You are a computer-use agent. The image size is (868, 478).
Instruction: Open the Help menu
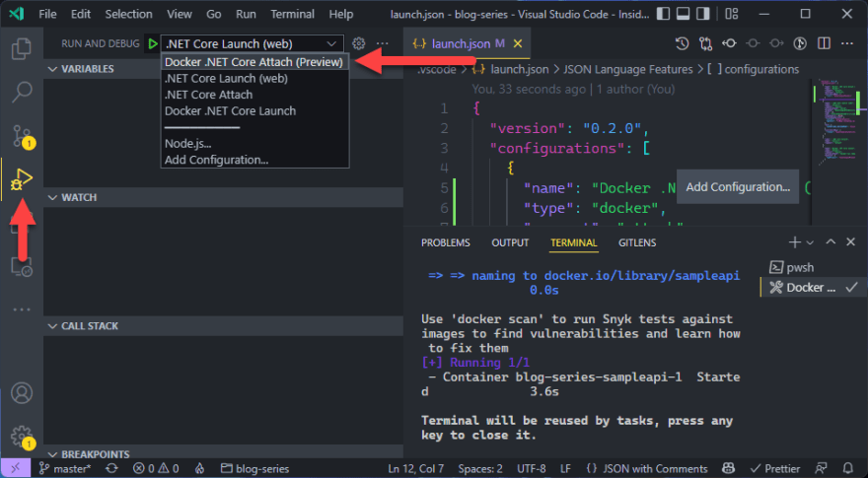(x=341, y=14)
